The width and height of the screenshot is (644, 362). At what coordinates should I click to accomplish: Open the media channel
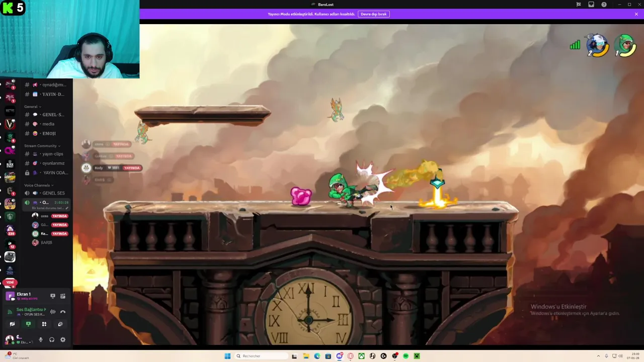point(46,124)
